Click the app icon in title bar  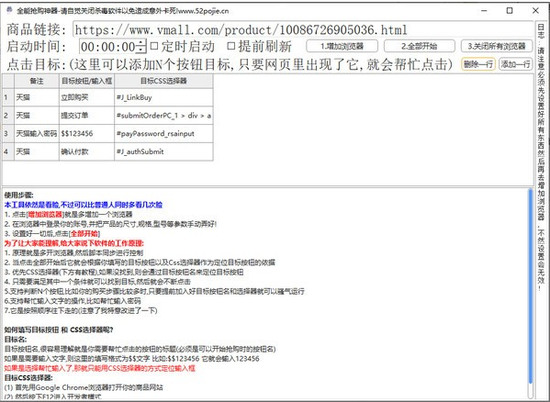click(9, 10)
